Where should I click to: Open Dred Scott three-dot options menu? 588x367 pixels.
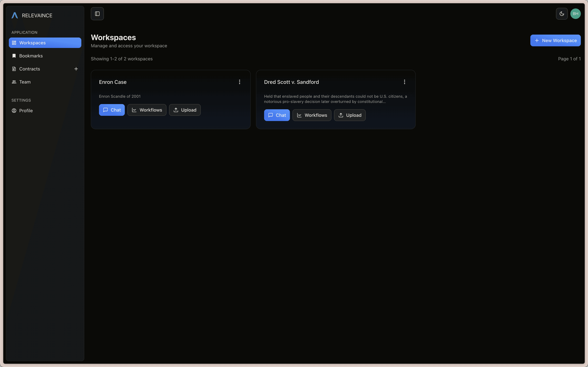(405, 82)
